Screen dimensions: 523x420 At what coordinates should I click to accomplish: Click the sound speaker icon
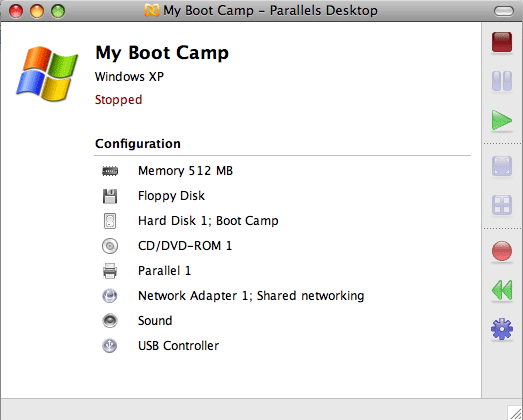click(110, 321)
